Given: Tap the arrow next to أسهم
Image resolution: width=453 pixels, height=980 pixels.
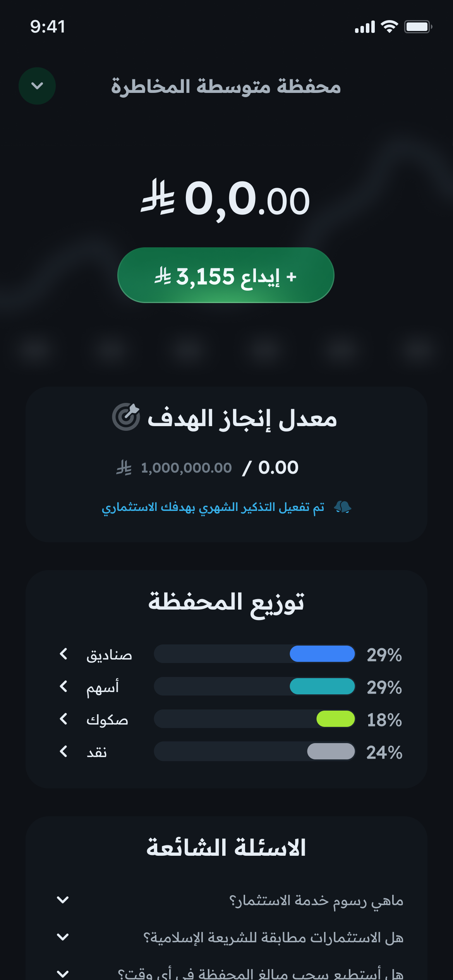Looking at the screenshot, I should click(64, 687).
